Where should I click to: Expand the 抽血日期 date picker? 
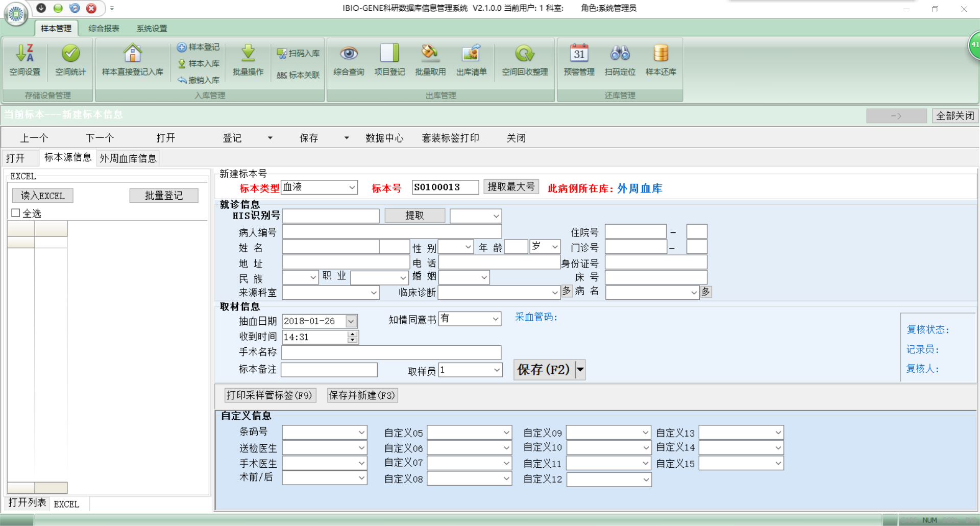click(x=351, y=321)
